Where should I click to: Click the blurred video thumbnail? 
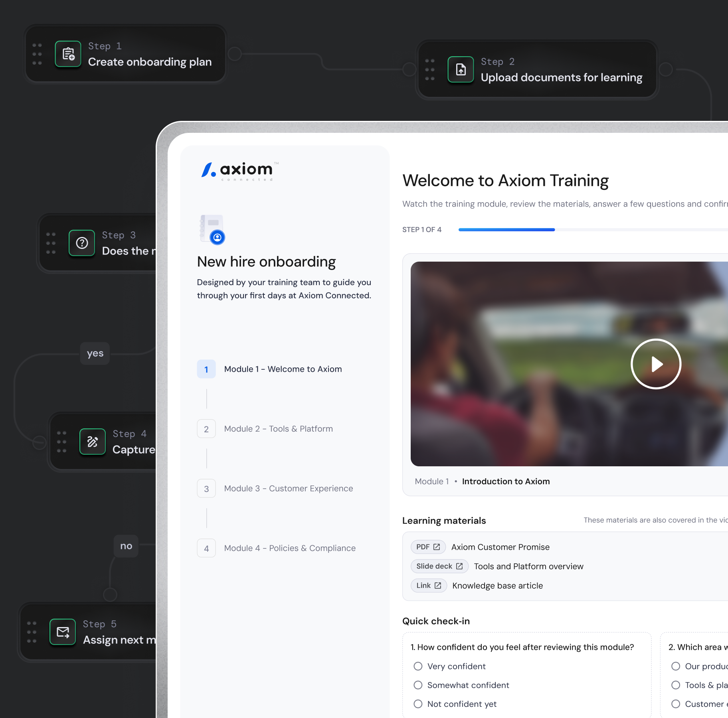[569, 364]
